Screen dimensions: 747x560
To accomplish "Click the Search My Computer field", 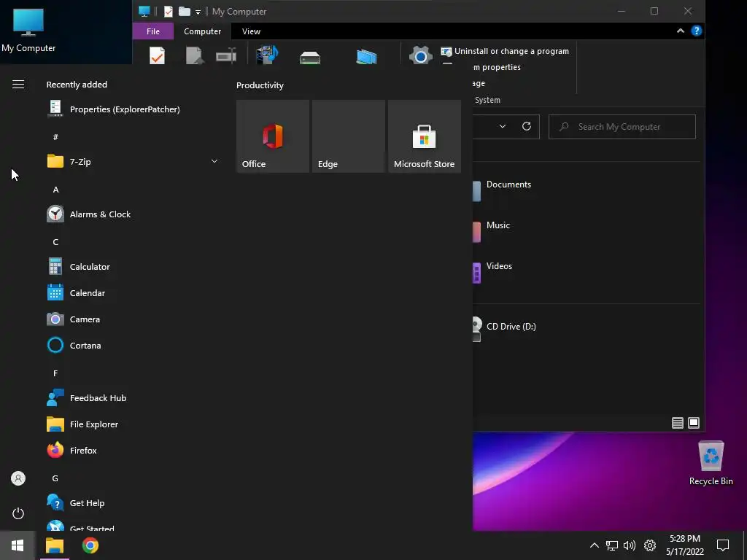I will [x=622, y=127].
